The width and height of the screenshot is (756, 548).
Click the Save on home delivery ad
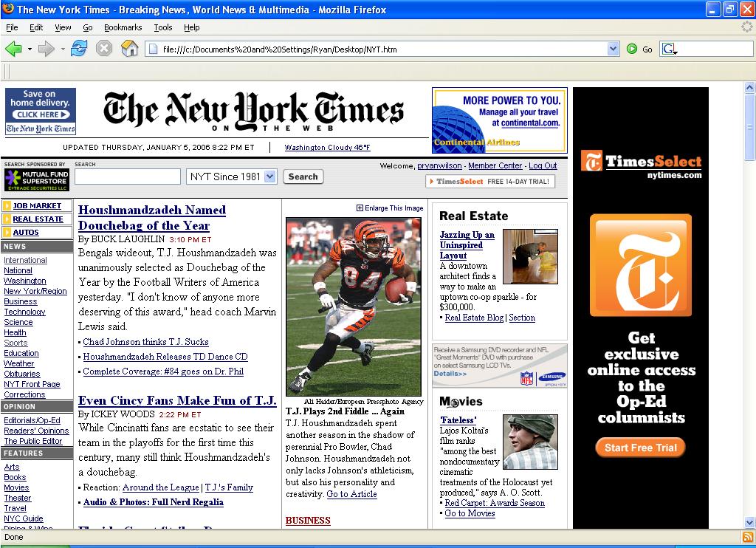click(41, 111)
